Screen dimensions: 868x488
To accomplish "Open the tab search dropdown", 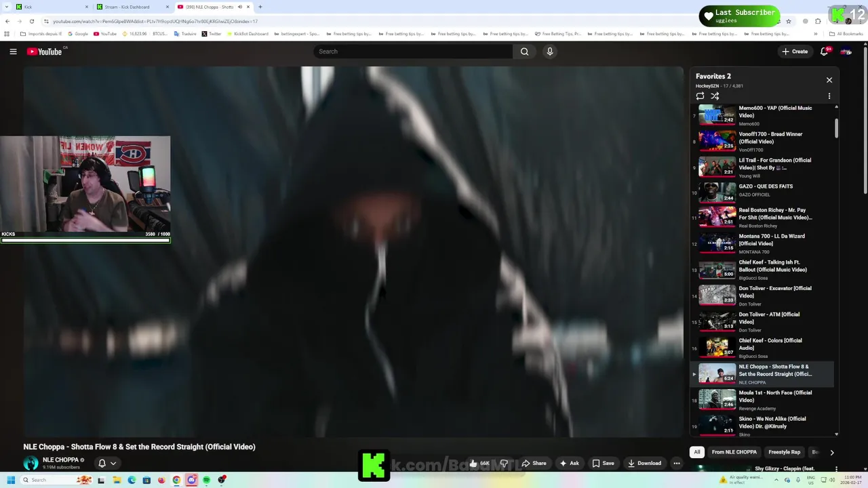I will (6, 7).
